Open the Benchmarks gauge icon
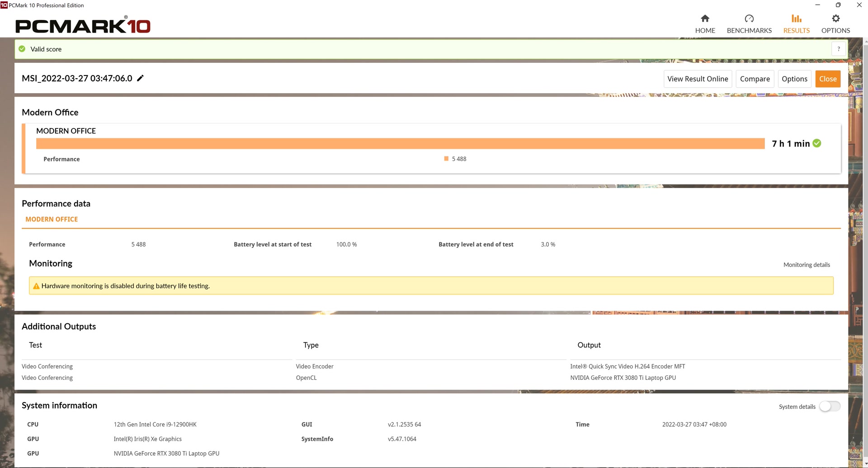The width and height of the screenshot is (868, 468). (x=749, y=19)
